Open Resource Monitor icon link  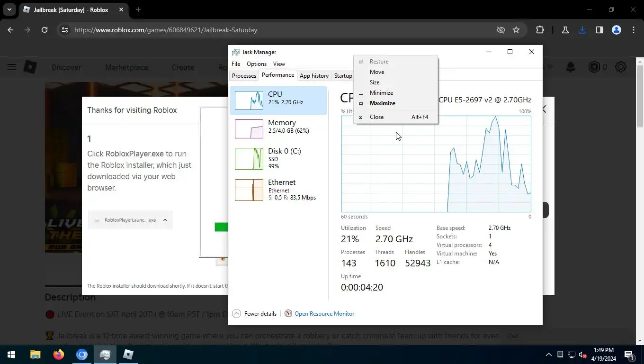point(288,314)
